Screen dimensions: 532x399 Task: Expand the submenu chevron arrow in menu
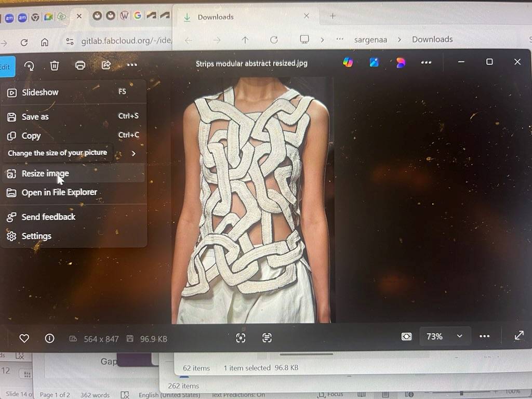[134, 154]
